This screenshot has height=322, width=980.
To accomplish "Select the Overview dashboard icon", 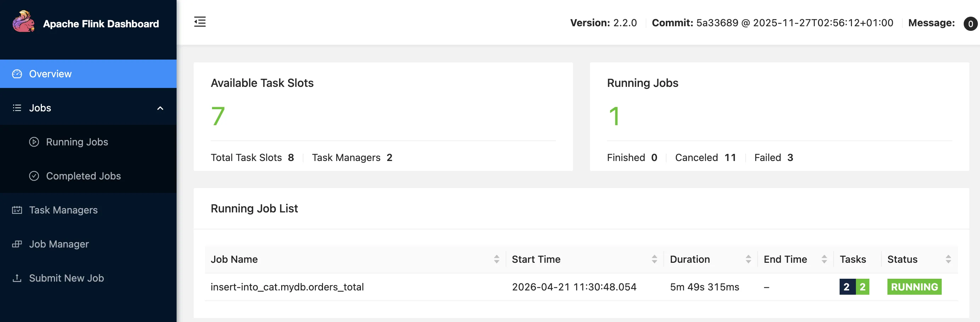I will coord(17,73).
